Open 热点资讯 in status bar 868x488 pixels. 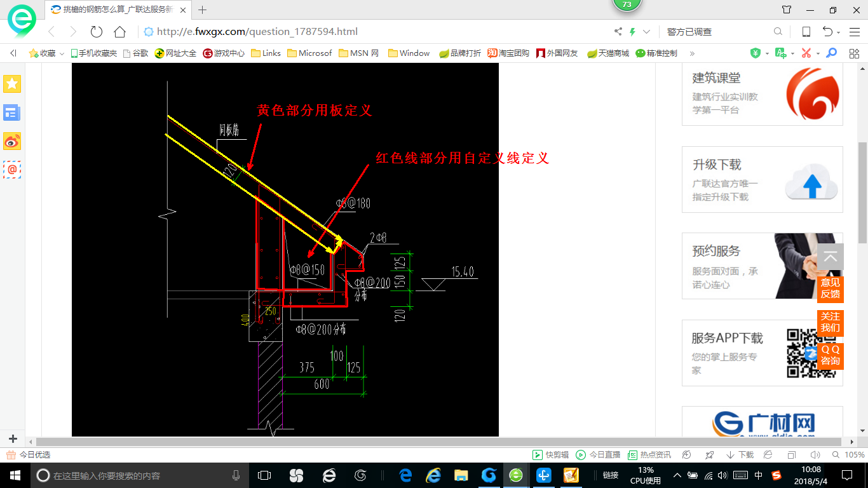(649, 455)
